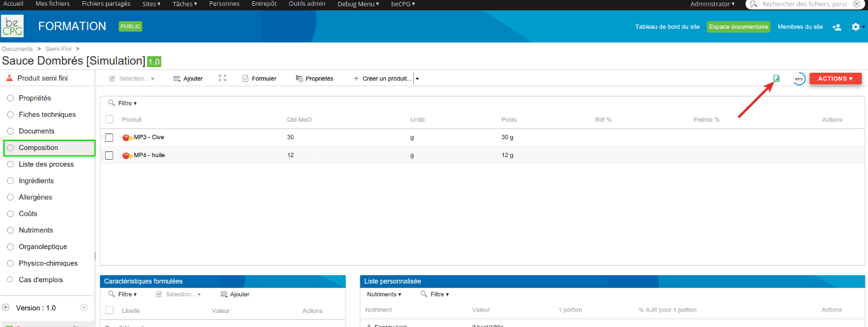Click the Produit semi fini flask icon
Screen dimensions: 868x327
tap(9, 78)
